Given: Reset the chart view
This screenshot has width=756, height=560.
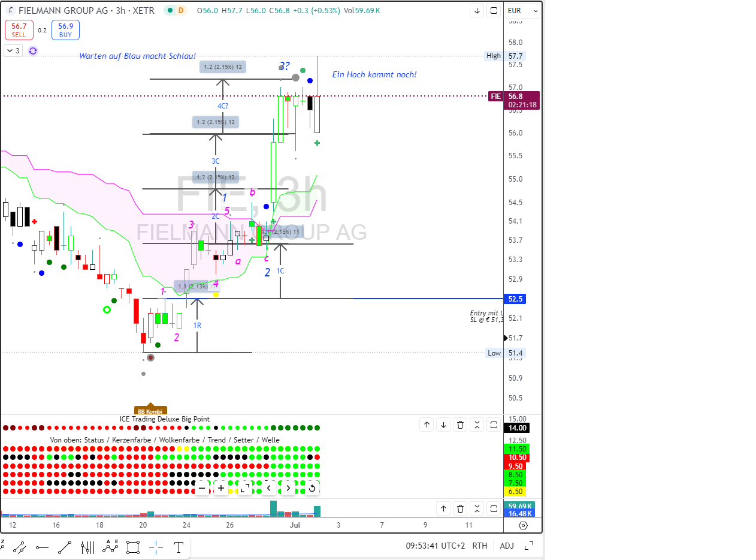Looking at the screenshot, I should [312, 488].
